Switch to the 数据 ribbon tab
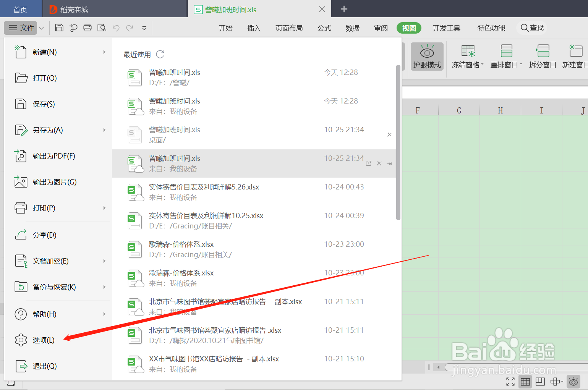This screenshot has height=390, width=588. 352,28
